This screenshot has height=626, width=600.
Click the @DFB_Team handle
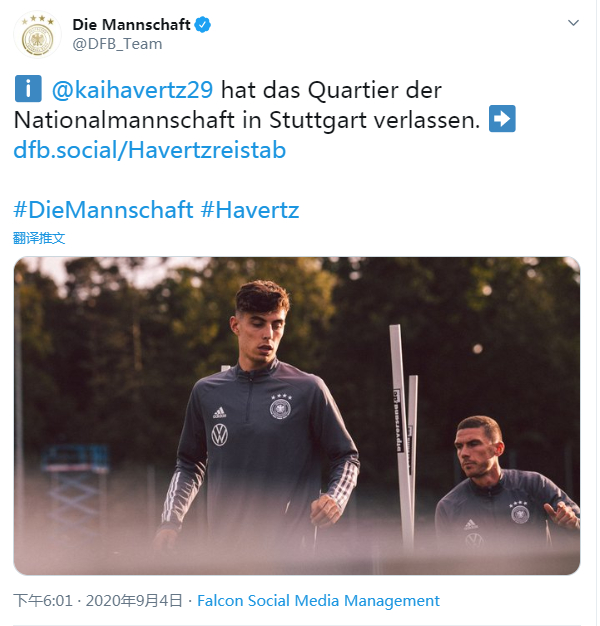pyautogui.click(x=117, y=44)
